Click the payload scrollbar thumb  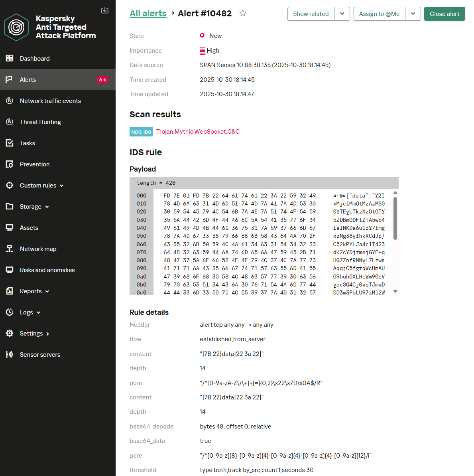395,218
